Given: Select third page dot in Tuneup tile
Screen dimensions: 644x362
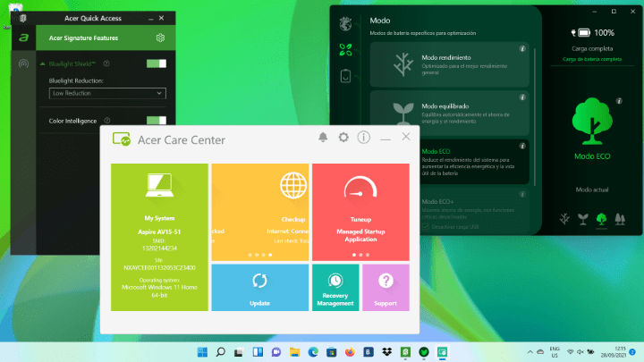Looking at the screenshot, I should point(368,255).
